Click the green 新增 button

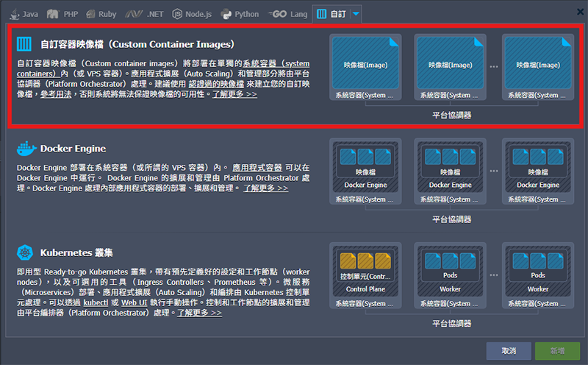pyautogui.click(x=557, y=351)
